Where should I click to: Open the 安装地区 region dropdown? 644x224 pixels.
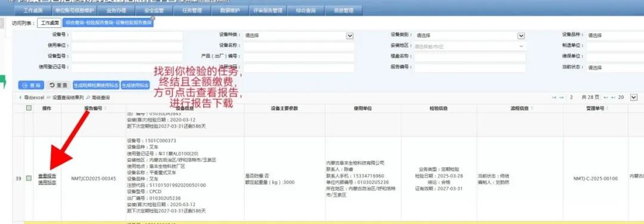click(x=470, y=46)
